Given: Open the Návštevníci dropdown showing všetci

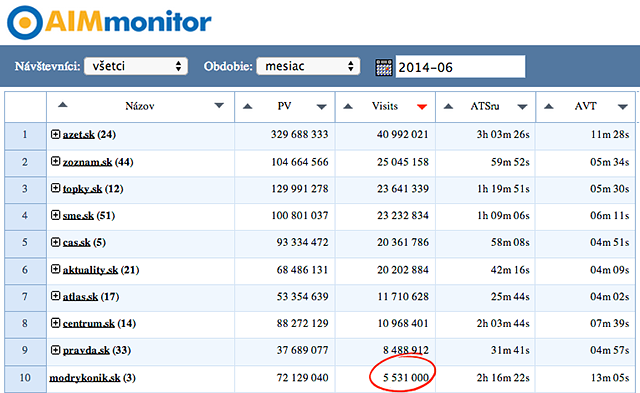Looking at the screenshot, I should point(136,66).
